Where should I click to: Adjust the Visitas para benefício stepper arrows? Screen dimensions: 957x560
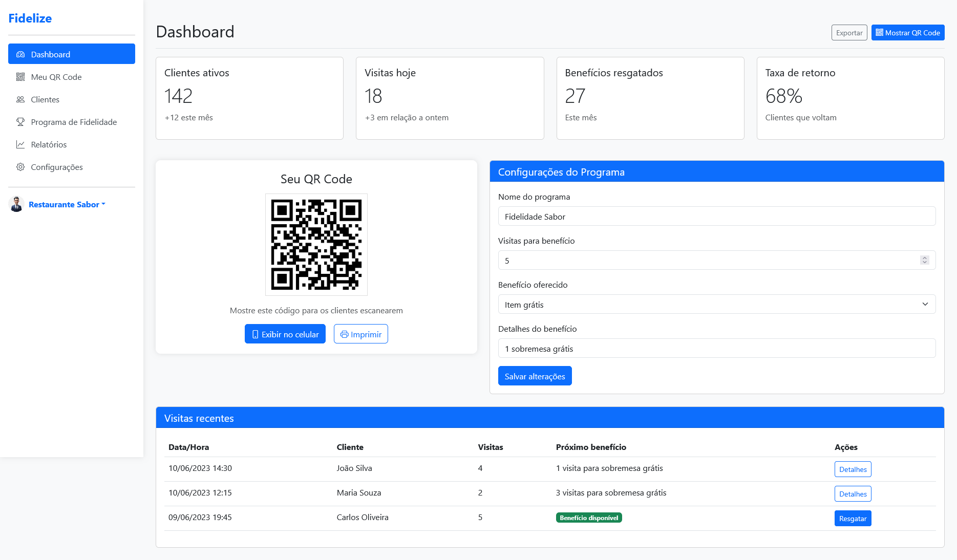(x=924, y=260)
